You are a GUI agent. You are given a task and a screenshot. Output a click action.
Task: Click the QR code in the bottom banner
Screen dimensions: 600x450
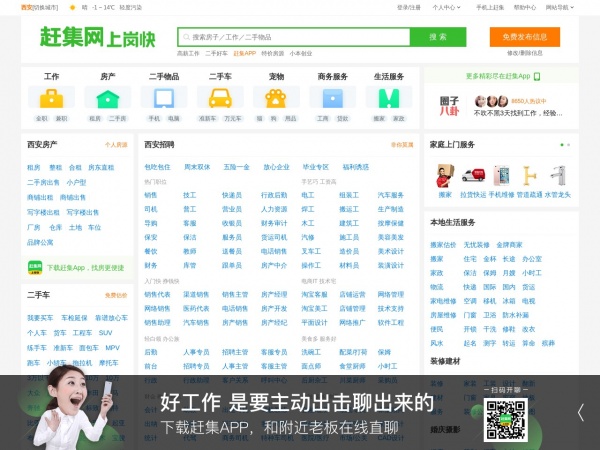505,420
